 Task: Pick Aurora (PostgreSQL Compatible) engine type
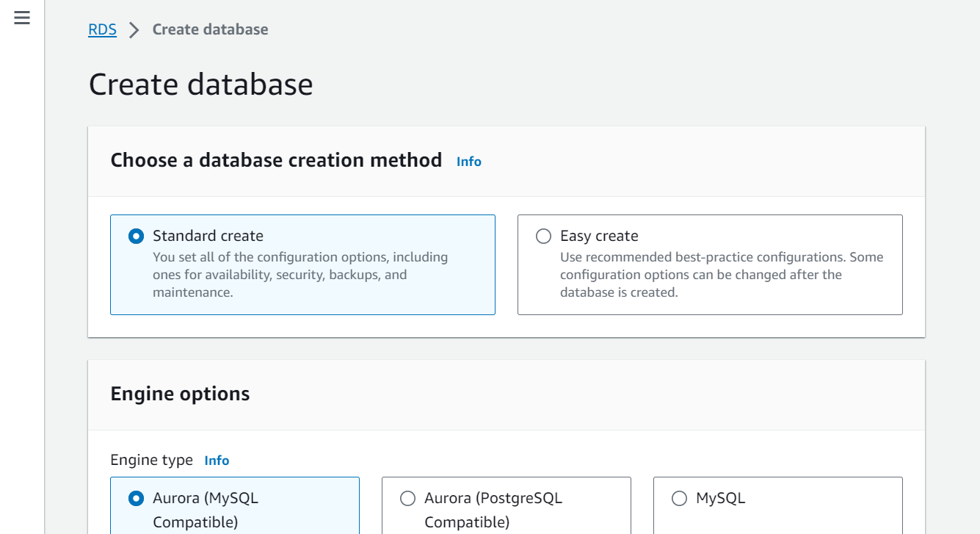[x=407, y=498]
